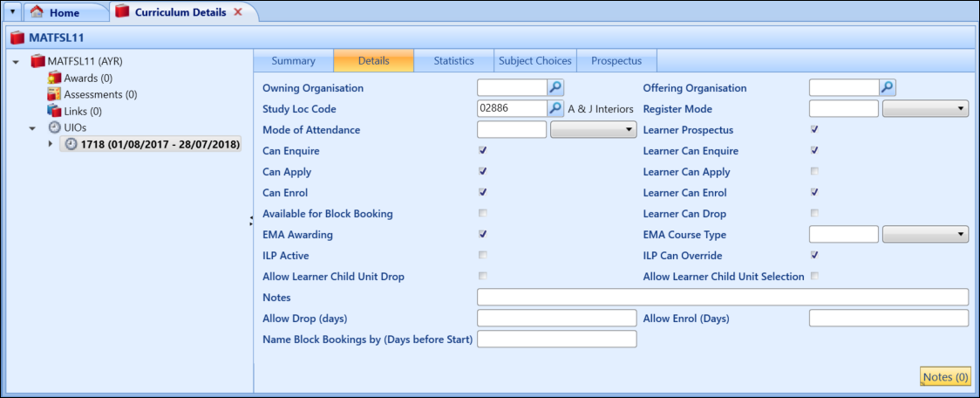
Task: Click the Links blue books icon
Action: (x=54, y=111)
